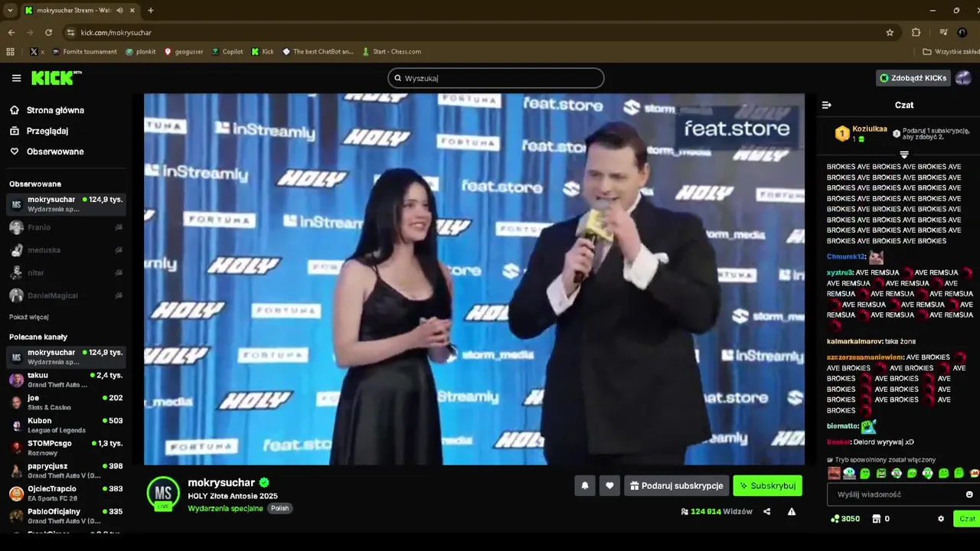Go to Strona główna
This screenshot has height=551, width=980.
click(x=47, y=110)
